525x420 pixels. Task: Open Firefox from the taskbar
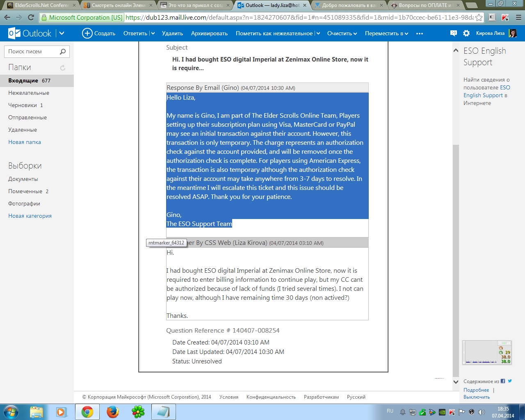coord(112,412)
